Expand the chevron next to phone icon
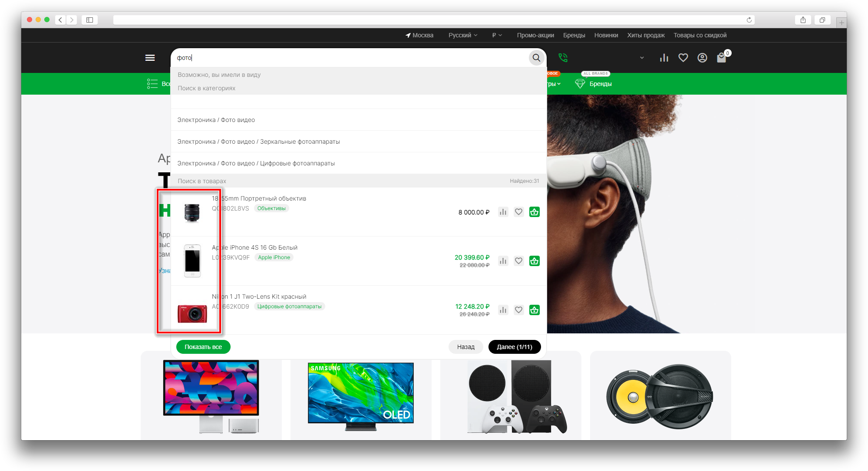The height and width of the screenshot is (471, 868). 642,58
